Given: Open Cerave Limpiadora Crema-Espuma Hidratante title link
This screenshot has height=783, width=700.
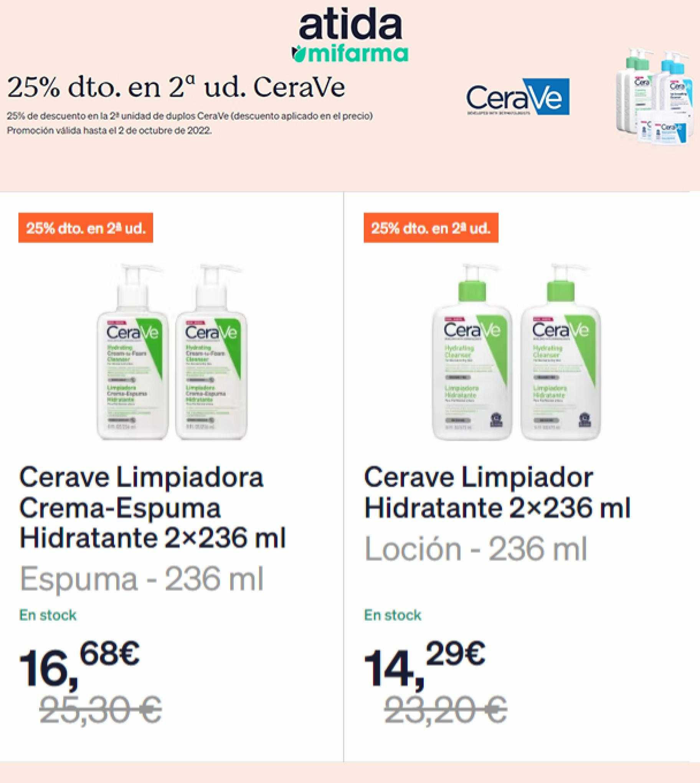Looking at the screenshot, I should [153, 508].
